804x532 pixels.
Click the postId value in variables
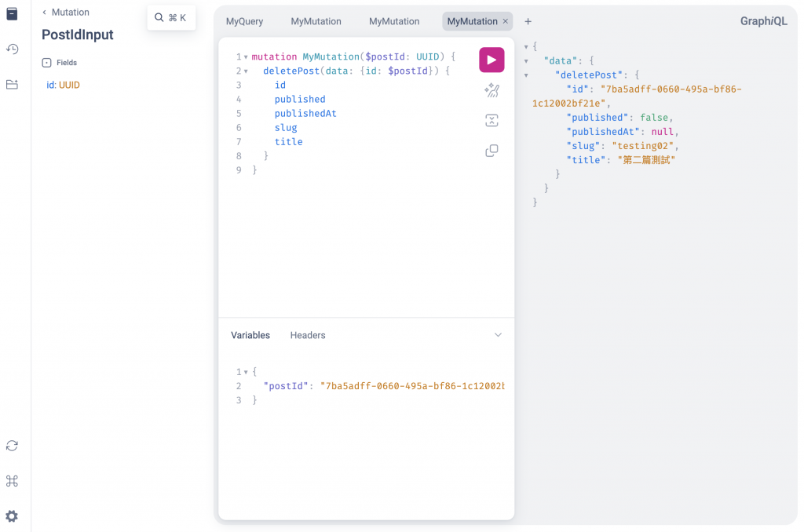(412, 386)
